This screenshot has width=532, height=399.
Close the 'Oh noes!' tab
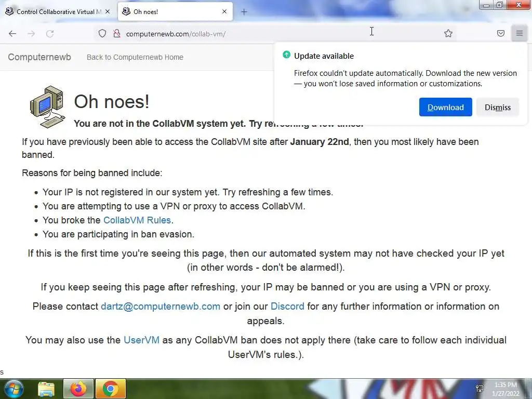click(224, 11)
